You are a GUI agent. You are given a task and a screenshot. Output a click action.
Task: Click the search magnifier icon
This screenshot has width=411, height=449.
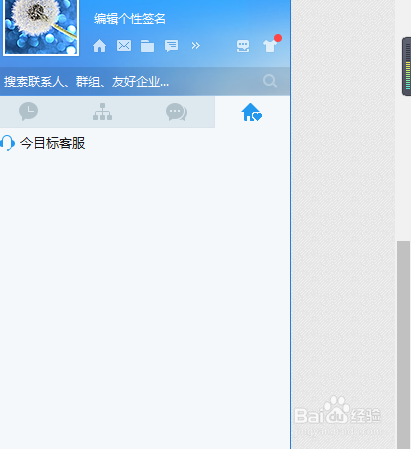point(270,81)
